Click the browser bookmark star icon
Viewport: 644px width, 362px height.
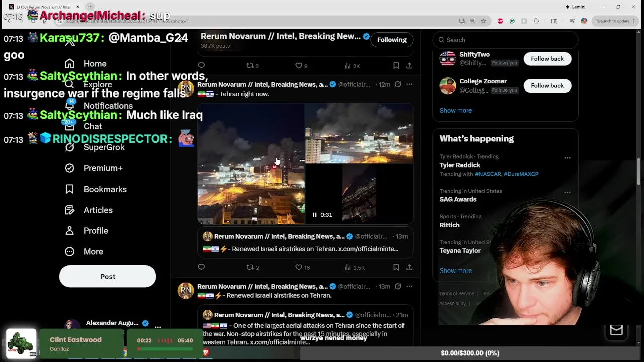point(484,21)
